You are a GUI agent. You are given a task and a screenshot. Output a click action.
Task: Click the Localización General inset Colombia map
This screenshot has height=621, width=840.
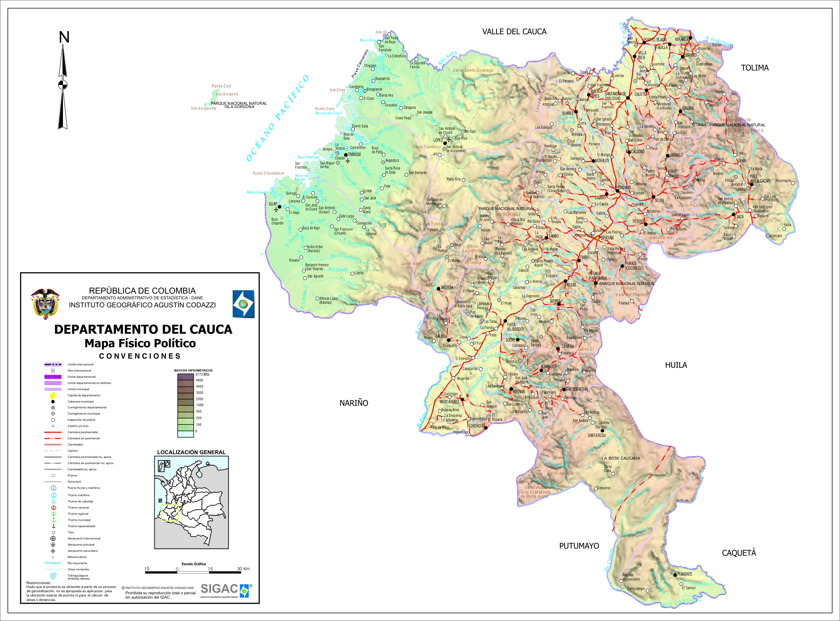pos(191,502)
